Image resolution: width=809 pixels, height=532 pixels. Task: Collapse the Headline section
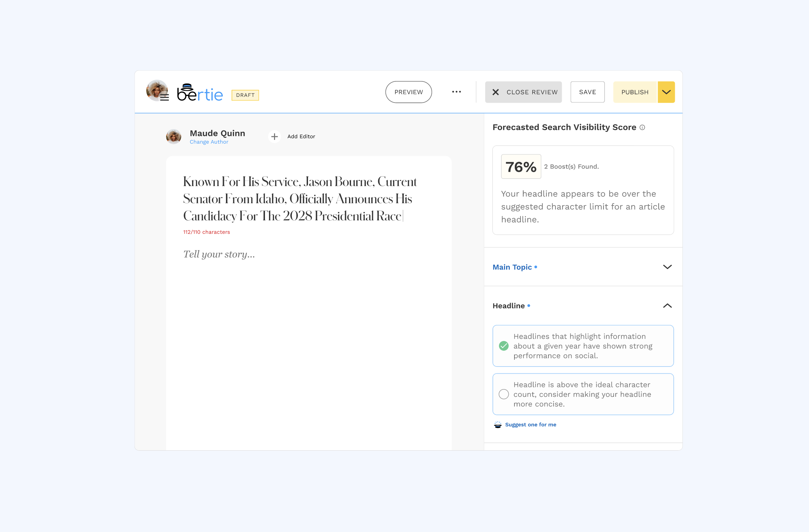[667, 306]
